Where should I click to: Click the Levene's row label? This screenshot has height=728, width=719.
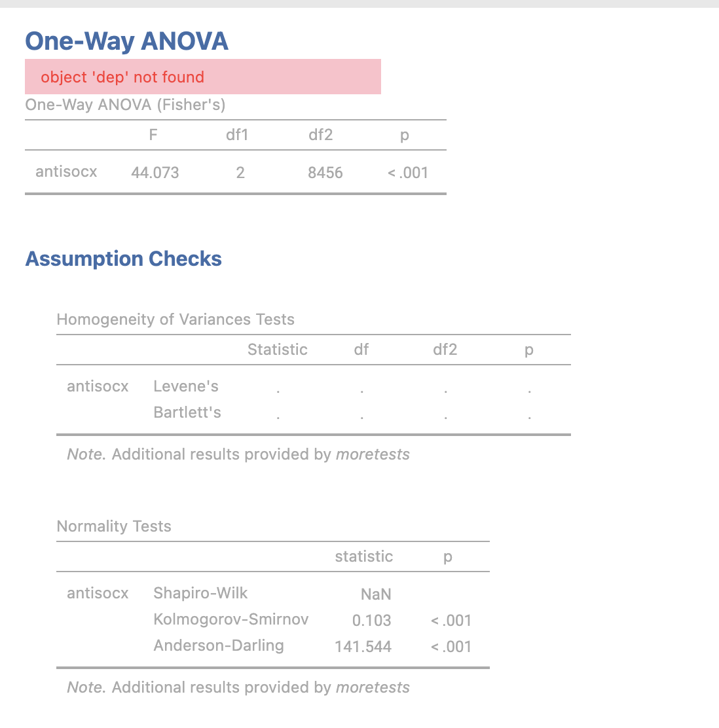[x=186, y=386]
